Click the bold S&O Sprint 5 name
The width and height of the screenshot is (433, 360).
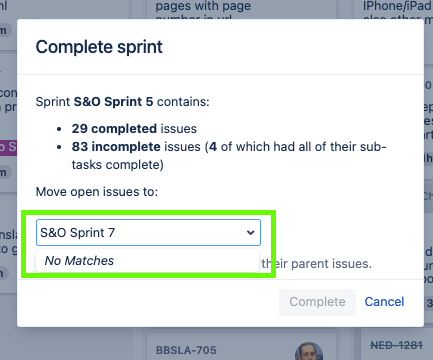(x=113, y=102)
